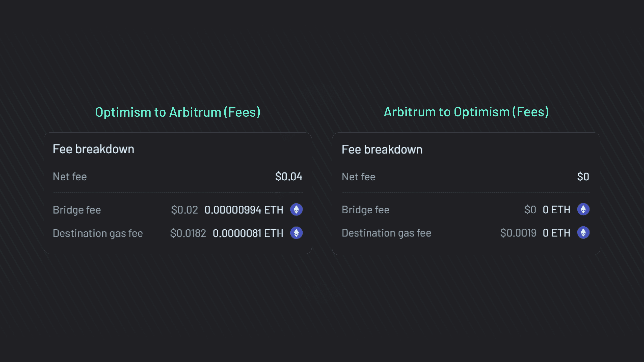This screenshot has height=362, width=644.
Task: Click the Ethereum icon on Optimism Destination gas fee
Action: [296, 233]
